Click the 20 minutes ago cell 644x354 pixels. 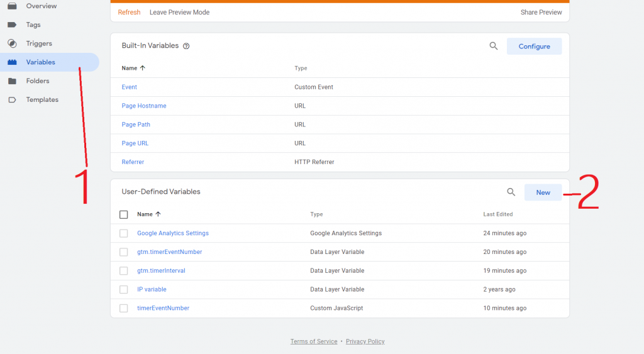coord(505,252)
